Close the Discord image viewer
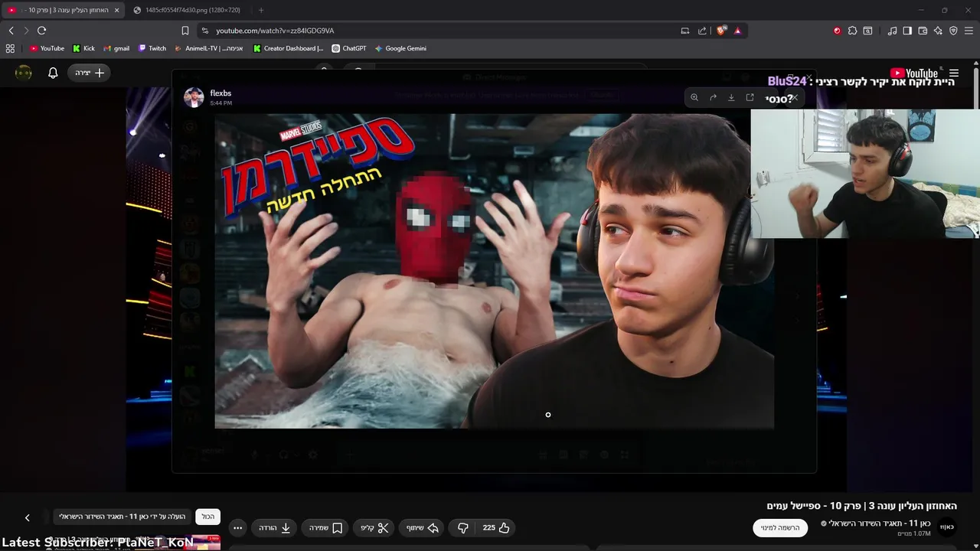This screenshot has width=980, height=551. pos(795,97)
